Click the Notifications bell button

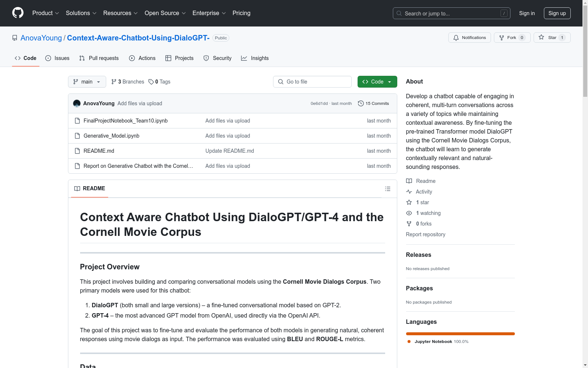coord(470,38)
